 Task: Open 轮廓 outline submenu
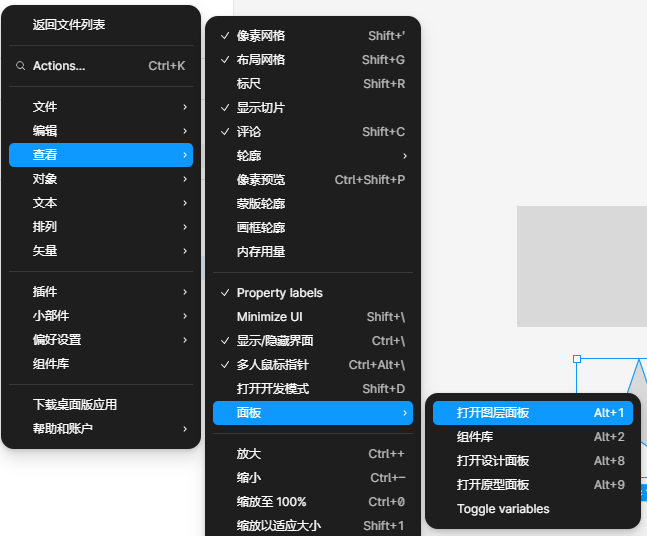pyautogui.click(x=313, y=156)
